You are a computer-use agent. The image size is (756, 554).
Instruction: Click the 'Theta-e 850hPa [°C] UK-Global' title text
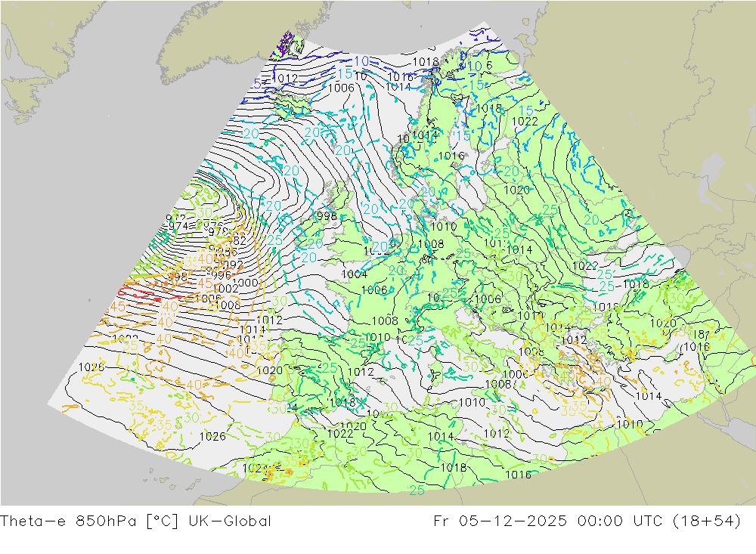(136, 522)
